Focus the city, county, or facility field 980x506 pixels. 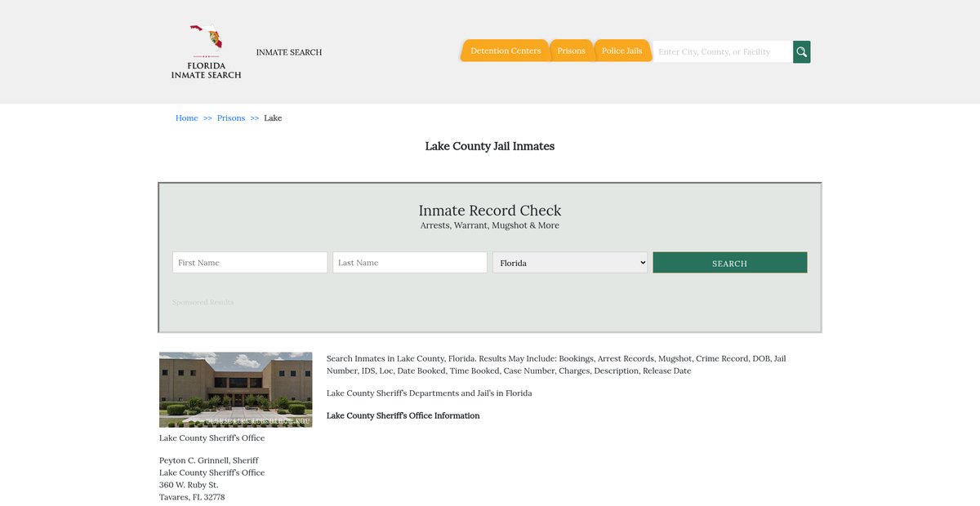click(x=723, y=51)
